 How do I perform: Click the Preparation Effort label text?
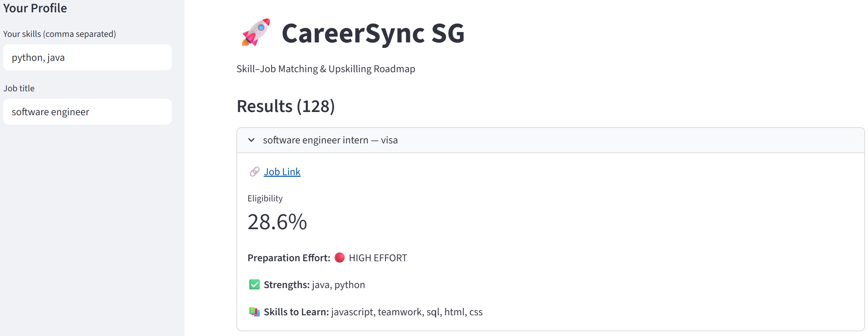tap(289, 258)
